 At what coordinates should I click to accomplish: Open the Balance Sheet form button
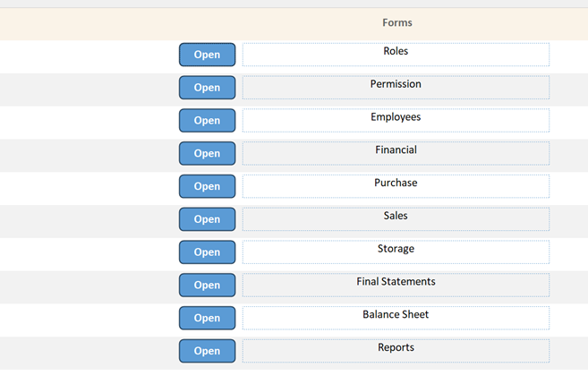(207, 318)
